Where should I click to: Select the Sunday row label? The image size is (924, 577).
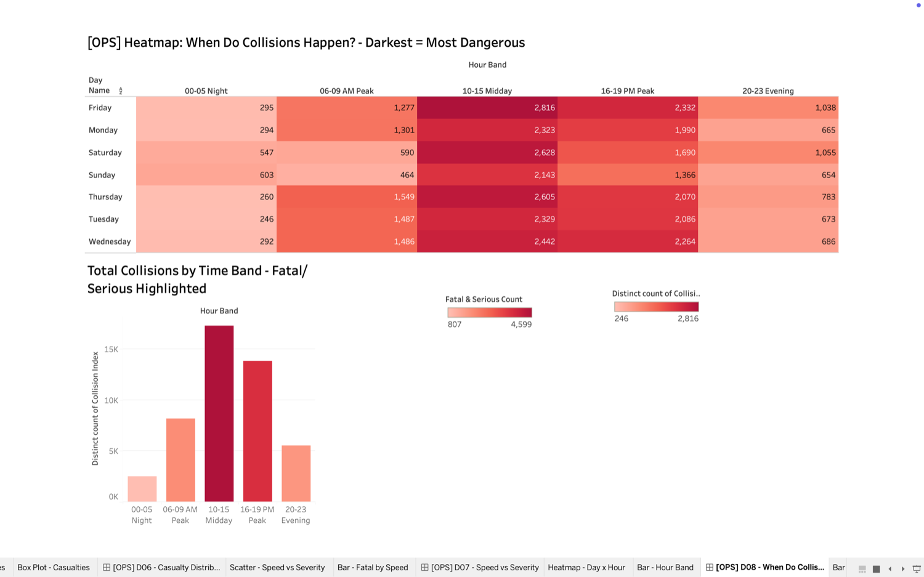click(102, 175)
